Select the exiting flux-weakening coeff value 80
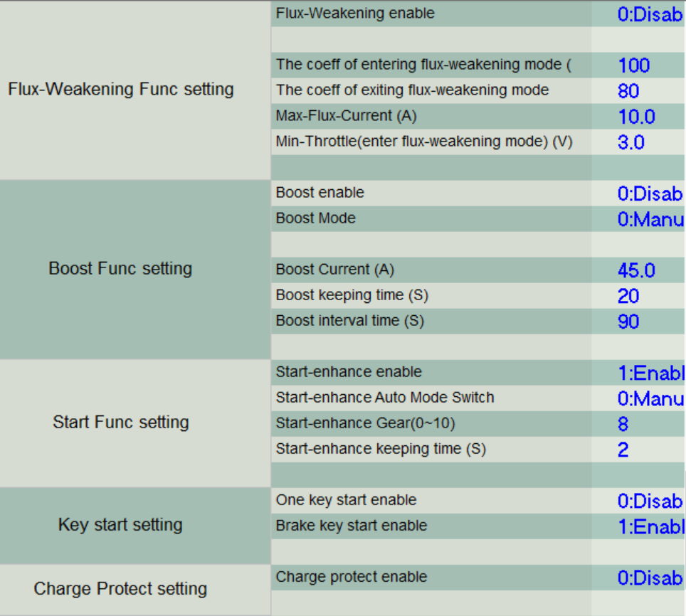This screenshot has height=616, width=686. [x=629, y=91]
